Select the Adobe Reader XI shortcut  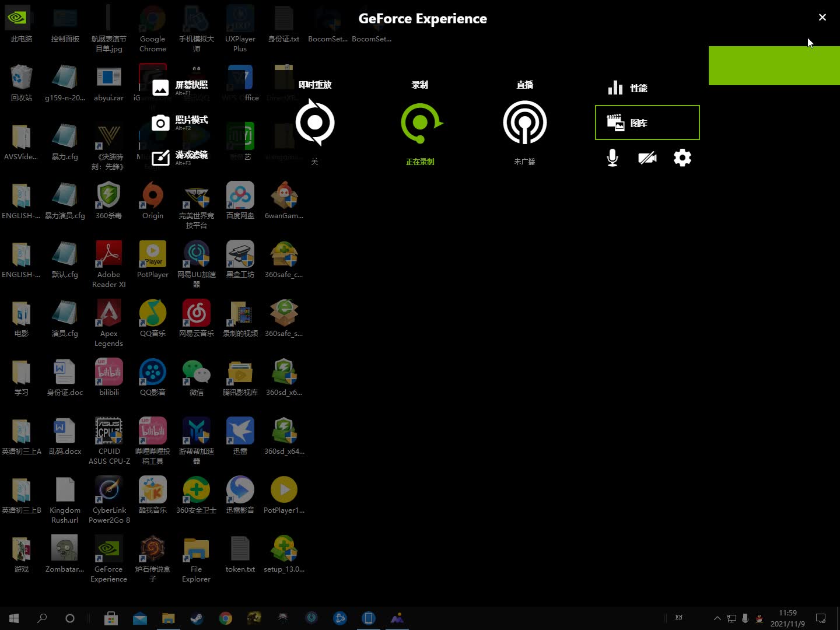coord(109,264)
